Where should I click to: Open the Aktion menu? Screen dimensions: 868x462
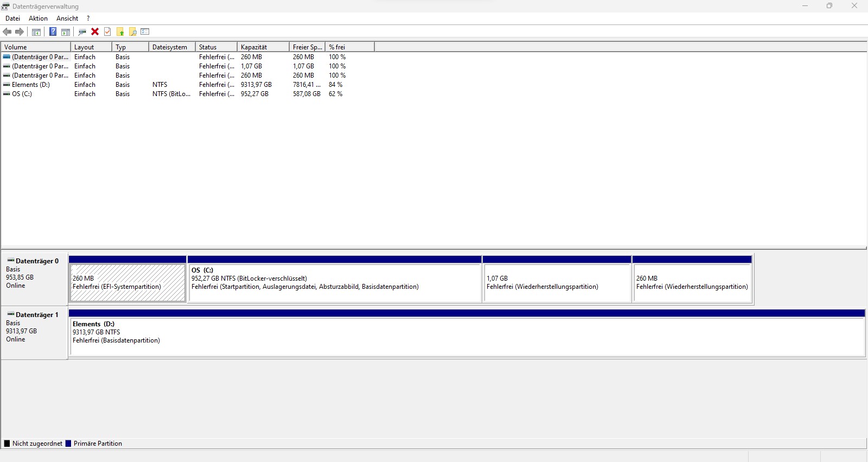click(x=38, y=18)
